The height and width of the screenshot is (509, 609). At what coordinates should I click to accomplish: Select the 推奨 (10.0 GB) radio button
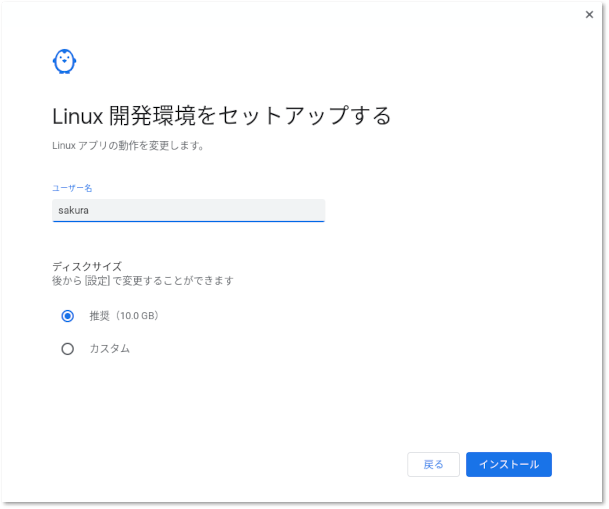68,316
